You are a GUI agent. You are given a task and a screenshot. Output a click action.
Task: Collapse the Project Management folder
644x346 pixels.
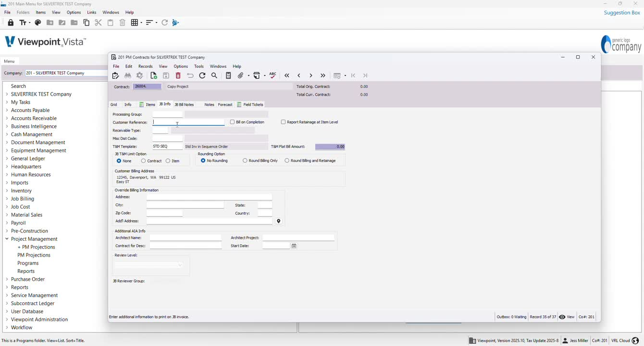[7, 239]
